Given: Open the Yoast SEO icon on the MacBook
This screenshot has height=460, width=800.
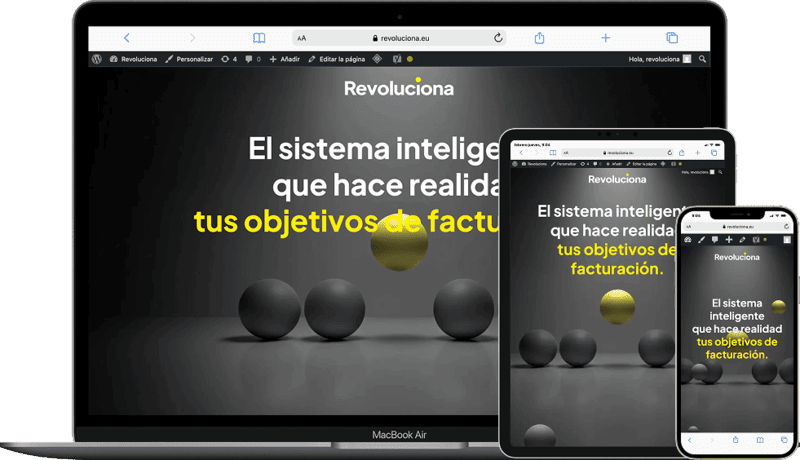Looking at the screenshot, I should pos(397,59).
